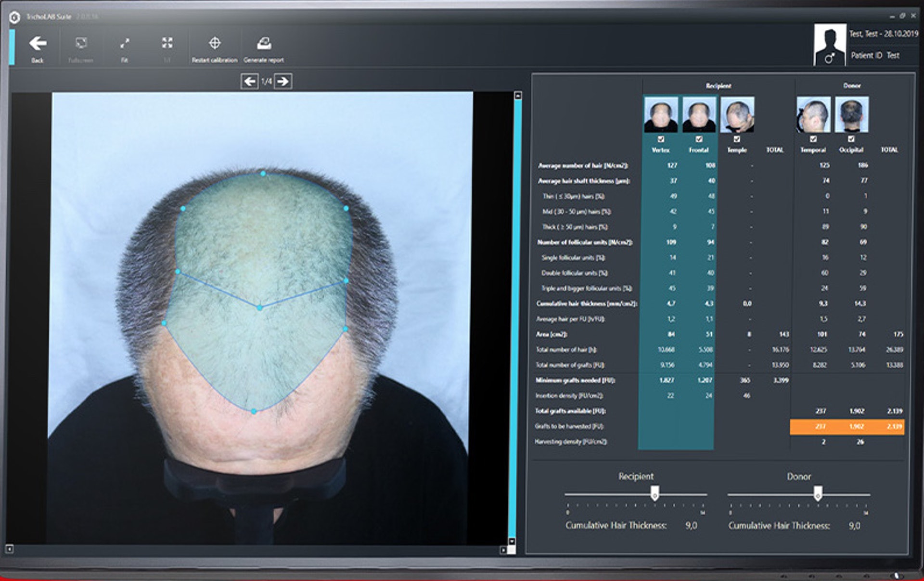The width and height of the screenshot is (924, 581).
Task: Click the TrichoLAB Suite logo icon
Action: (x=14, y=17)
